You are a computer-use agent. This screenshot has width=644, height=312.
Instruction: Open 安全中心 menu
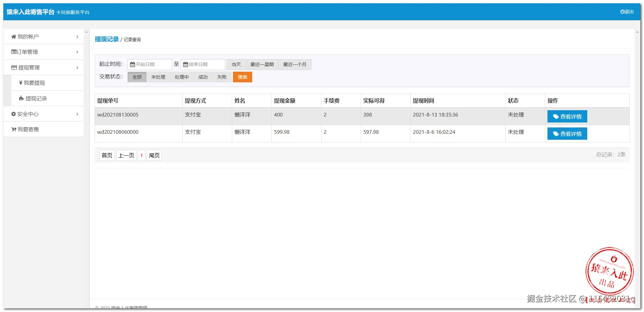pos(43,114)
